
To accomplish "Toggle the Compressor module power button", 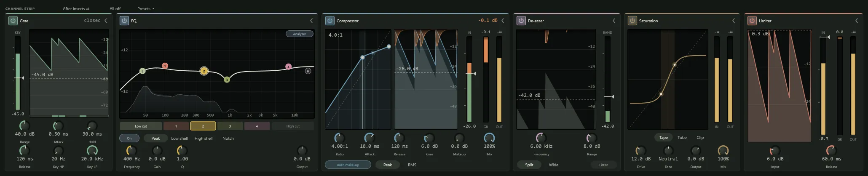I will [x=330, y=20].
